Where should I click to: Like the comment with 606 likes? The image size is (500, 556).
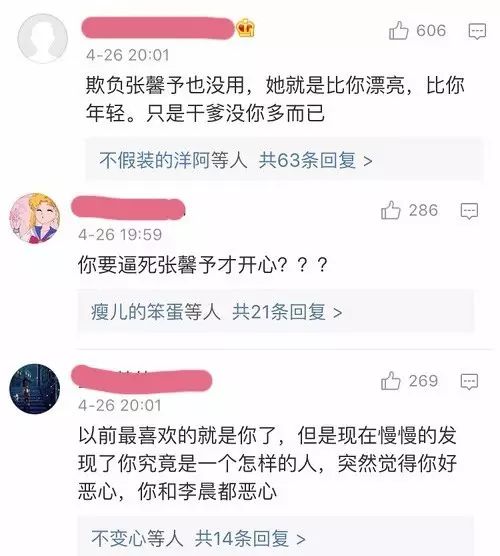399,30
